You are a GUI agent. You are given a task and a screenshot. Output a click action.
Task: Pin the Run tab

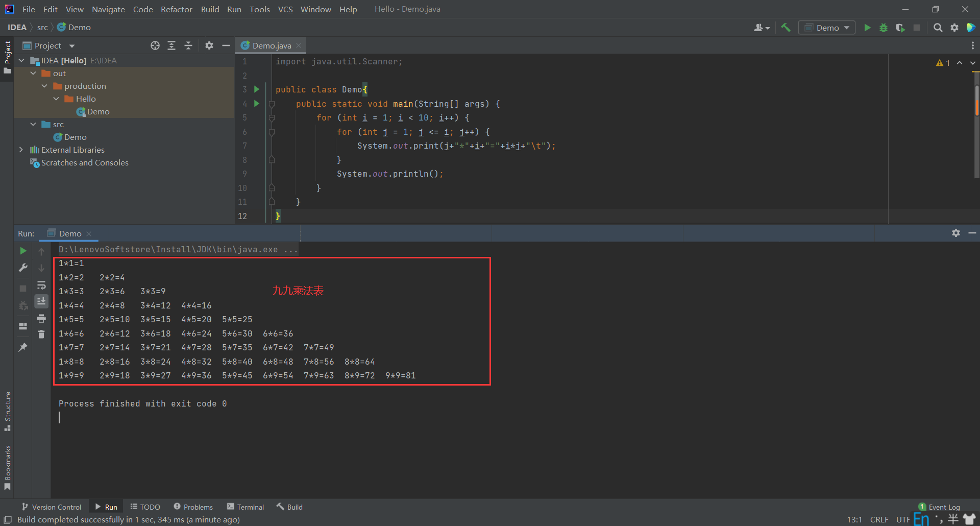pyautogui.click(x=23, y=347)
